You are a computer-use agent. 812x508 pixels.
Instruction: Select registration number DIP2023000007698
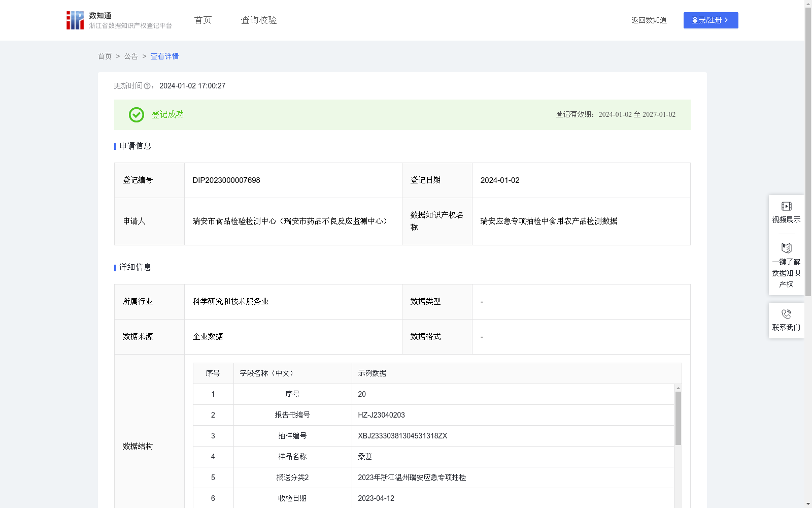point(226,180)
